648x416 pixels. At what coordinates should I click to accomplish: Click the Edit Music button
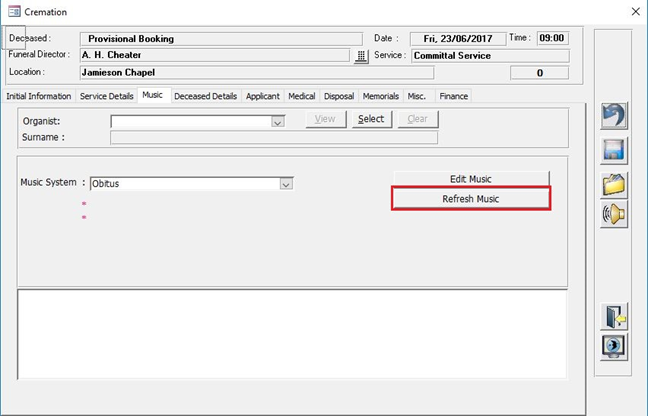click(470, 179)
